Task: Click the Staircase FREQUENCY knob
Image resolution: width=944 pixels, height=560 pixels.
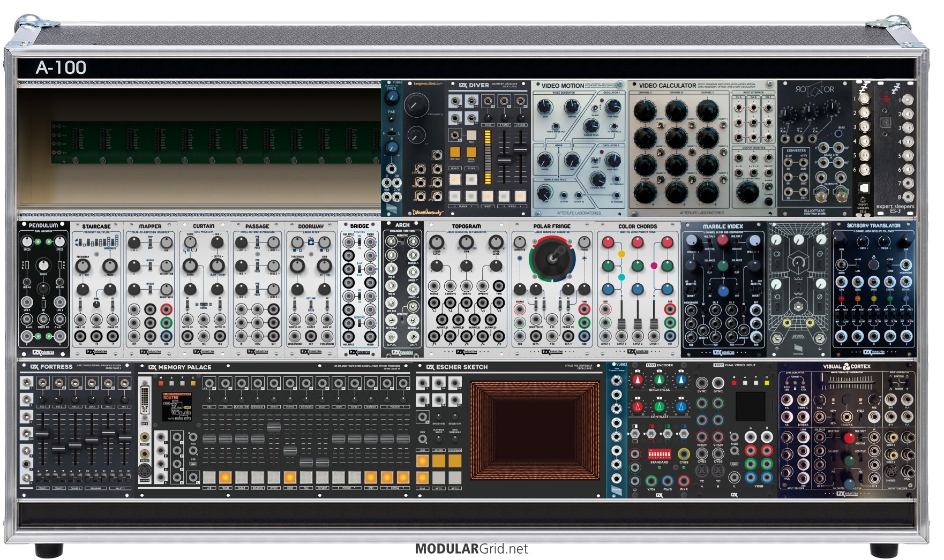Action: 83,266
